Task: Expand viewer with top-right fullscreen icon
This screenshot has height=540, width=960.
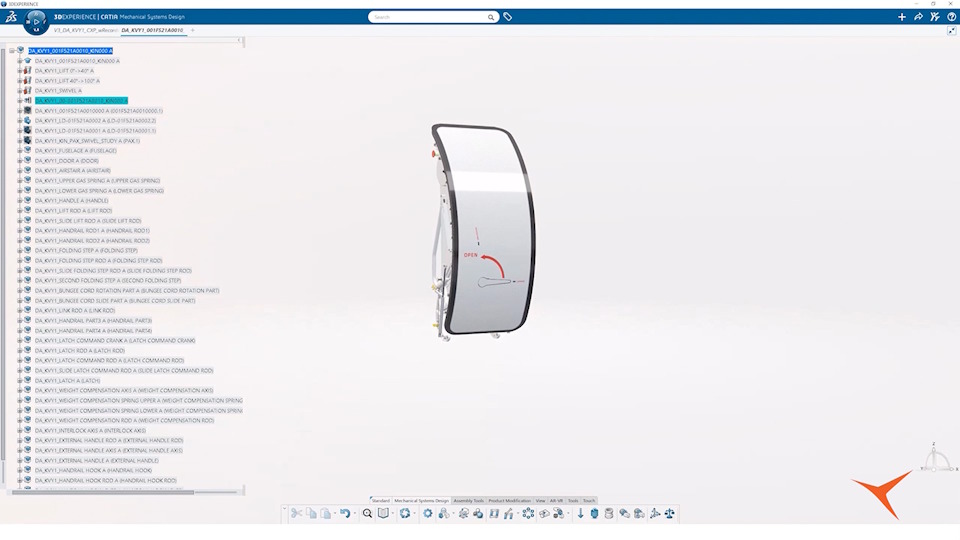Action: pyautogui.click(x=951, y=31)
